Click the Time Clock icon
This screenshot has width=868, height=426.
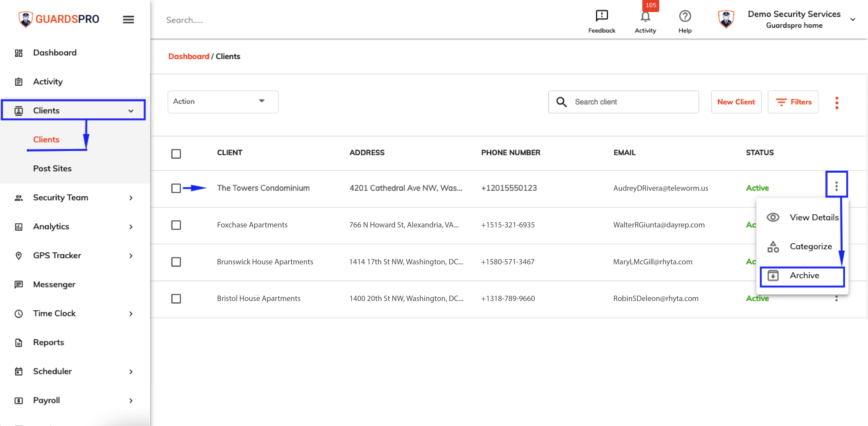pos(19,314)
